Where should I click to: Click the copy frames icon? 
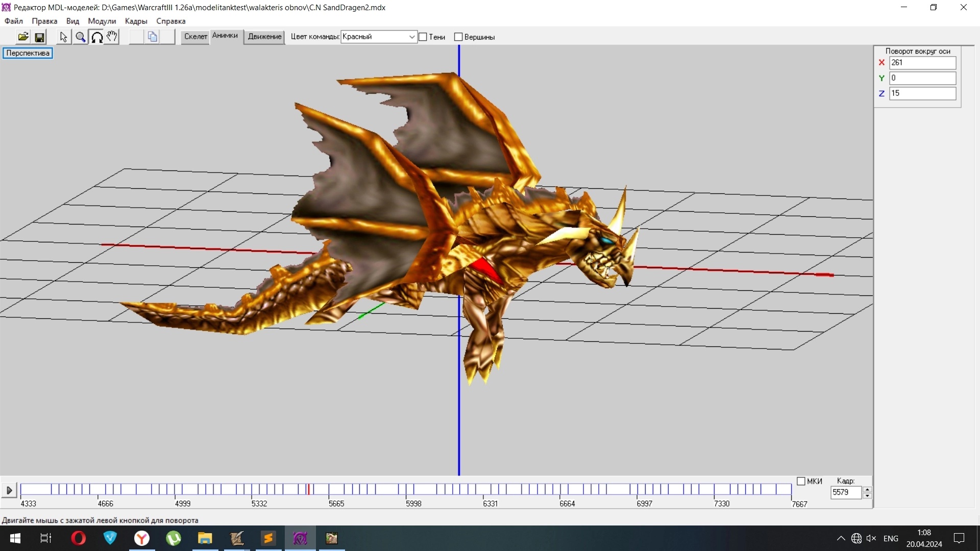tap(152, 37)
